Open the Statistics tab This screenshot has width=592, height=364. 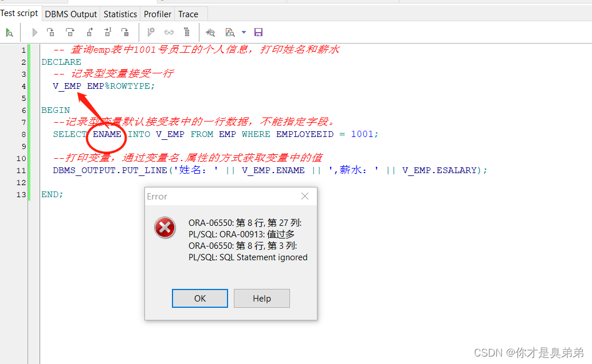[x=120, y=14]
